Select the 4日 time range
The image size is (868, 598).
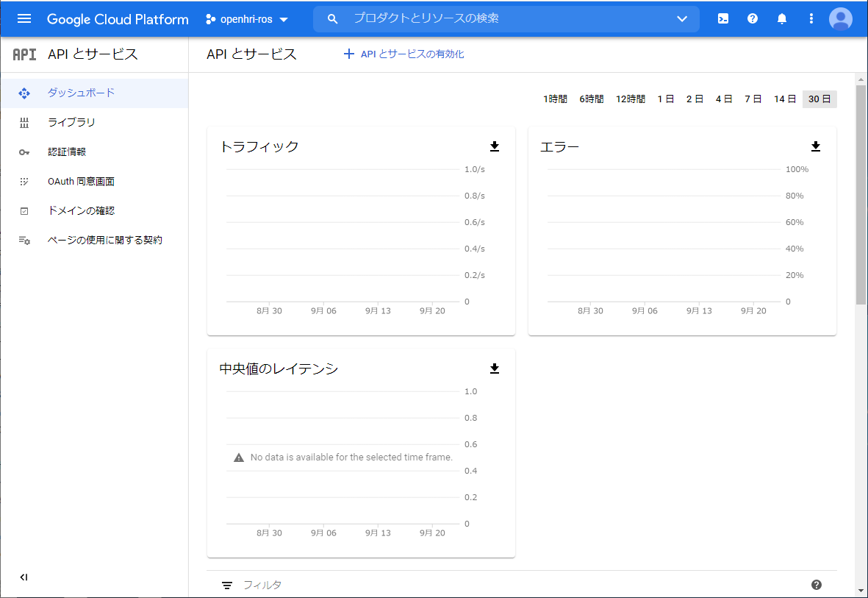pos(724,99)
